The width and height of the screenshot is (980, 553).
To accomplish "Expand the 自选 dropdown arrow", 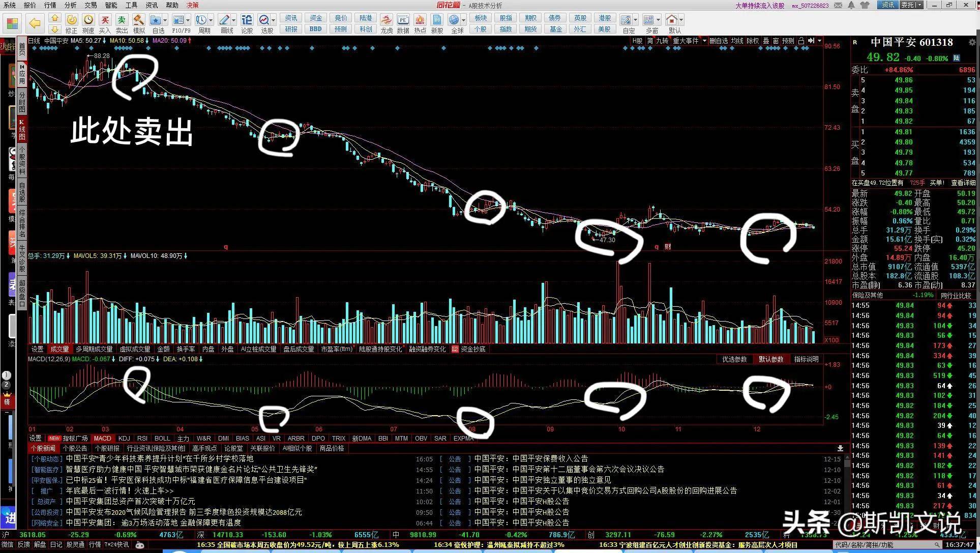I will 166,20.
